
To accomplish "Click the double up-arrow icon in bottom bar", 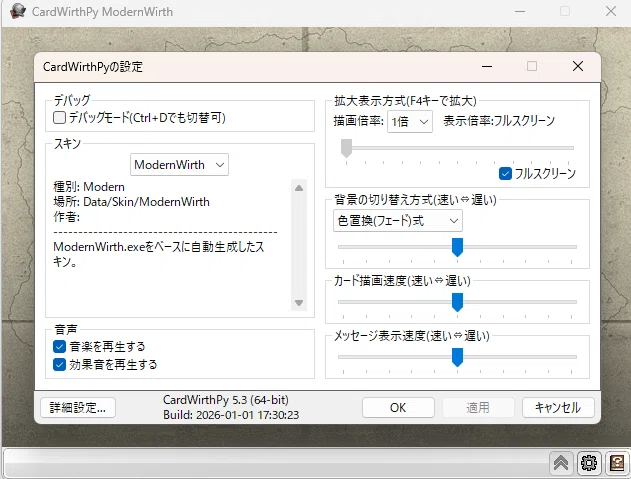I will 561,463.
